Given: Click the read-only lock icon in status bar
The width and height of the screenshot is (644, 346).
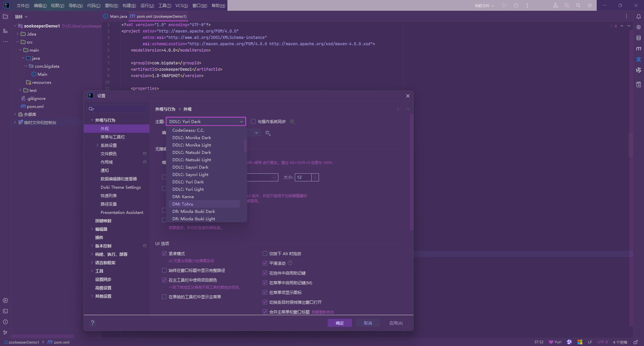Looking at the screenshot, I should click(636, 342).
